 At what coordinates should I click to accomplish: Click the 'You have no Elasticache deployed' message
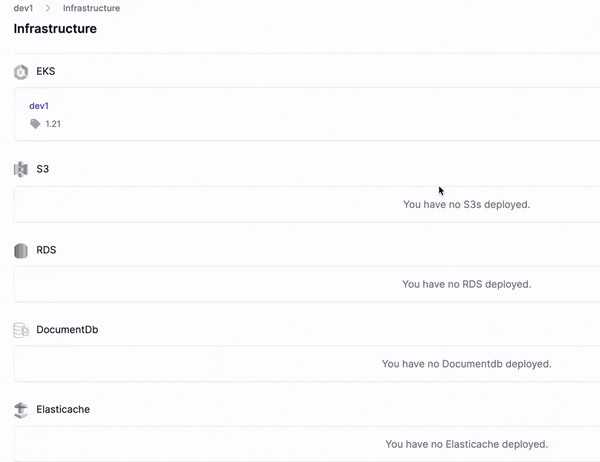(x=466, y=444)
